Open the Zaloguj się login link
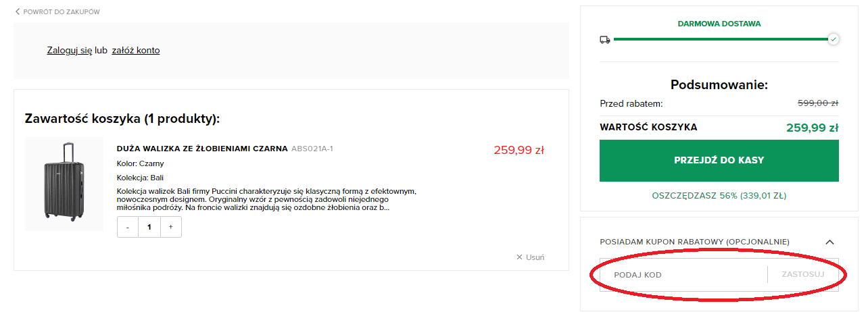 pos(69,51)
